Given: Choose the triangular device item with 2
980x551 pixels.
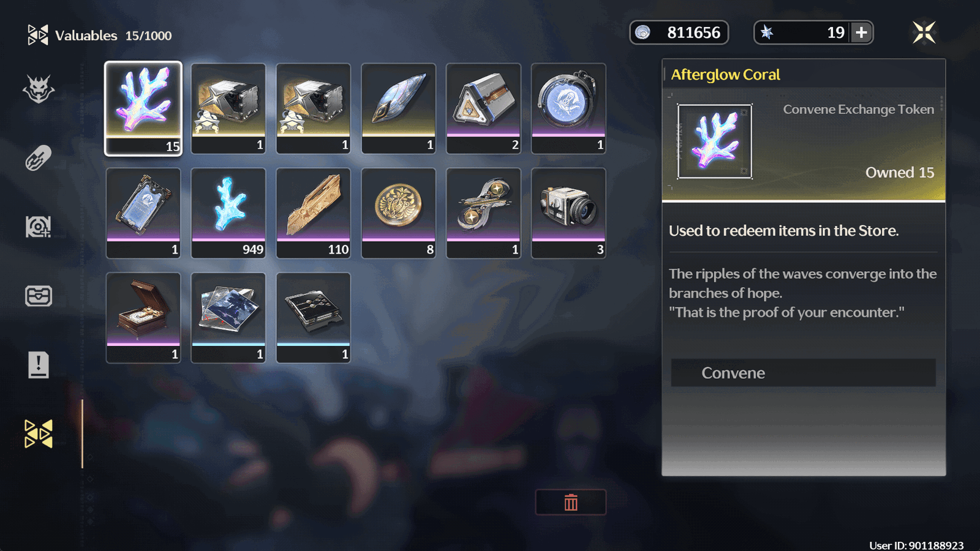Looking at the screenshot, I should point(484,108).
